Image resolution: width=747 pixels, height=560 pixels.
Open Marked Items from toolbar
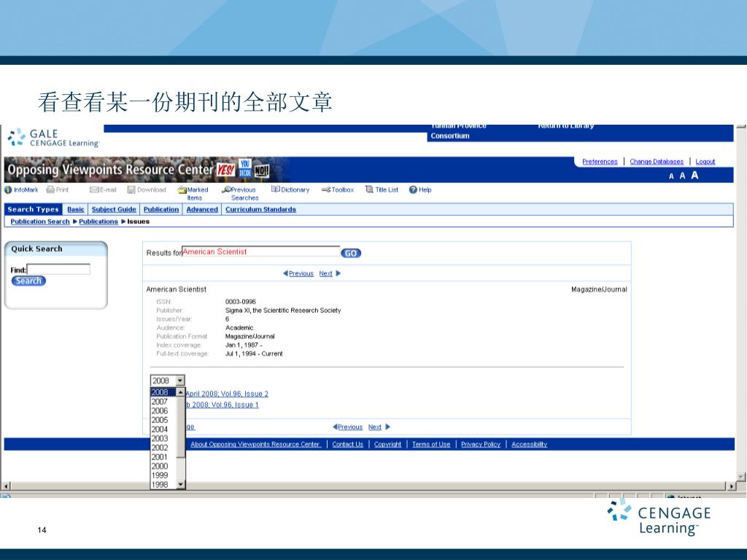point(193,193)
